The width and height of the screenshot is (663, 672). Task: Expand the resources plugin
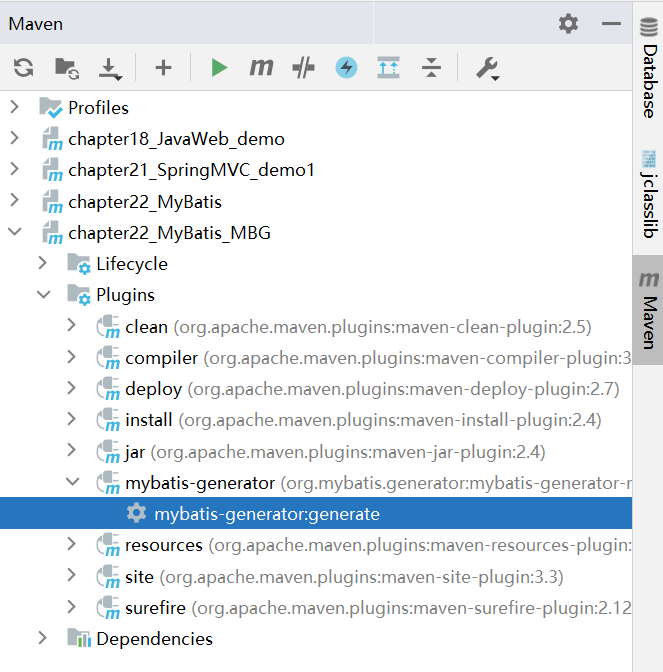(x=72, y=544)
